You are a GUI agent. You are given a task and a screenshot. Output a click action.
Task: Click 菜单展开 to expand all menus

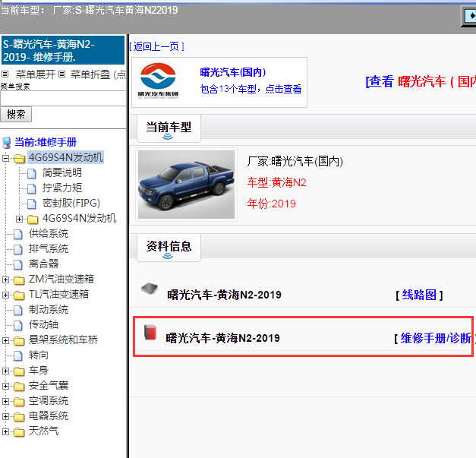point(36,74)
